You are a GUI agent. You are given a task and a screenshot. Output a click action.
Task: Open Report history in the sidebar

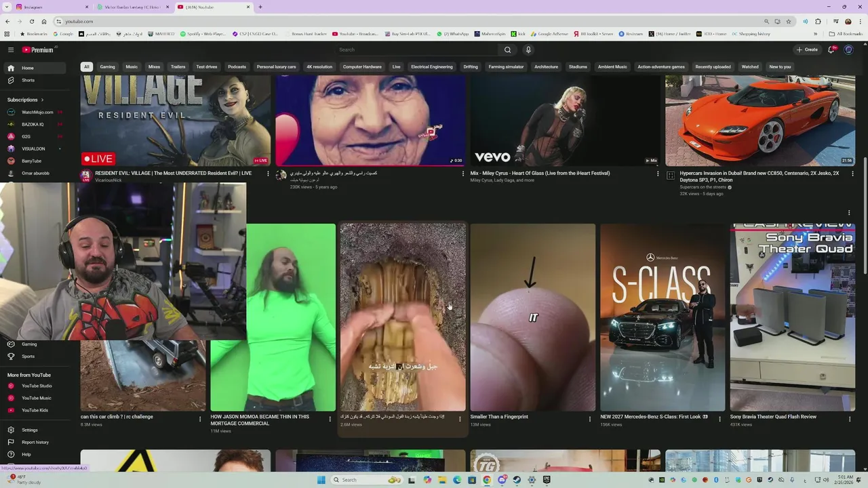pos(34,442)
